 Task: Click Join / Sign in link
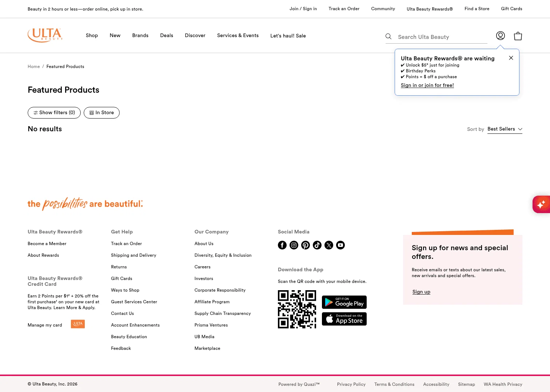(303, 9)
